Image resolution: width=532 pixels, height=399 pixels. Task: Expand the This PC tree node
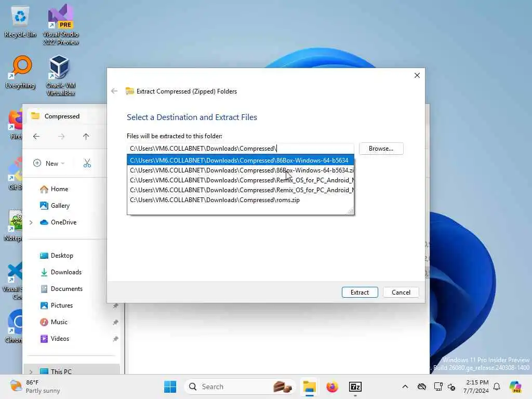click(31, 372)
